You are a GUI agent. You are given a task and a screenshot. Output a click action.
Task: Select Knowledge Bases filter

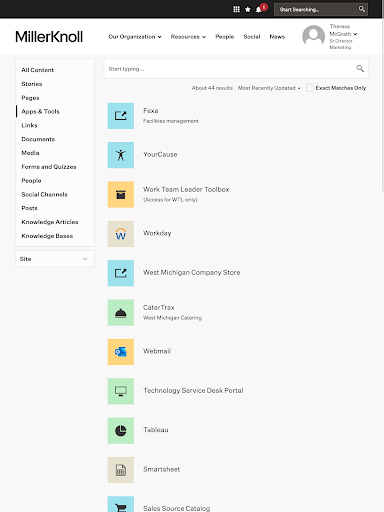point(47,236)
